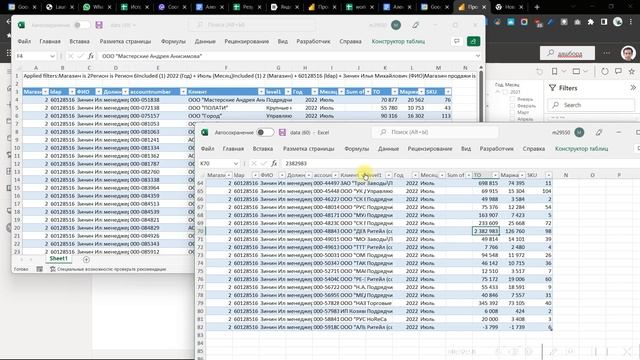Click green share button in back Excel ribbon

point(473,41)
